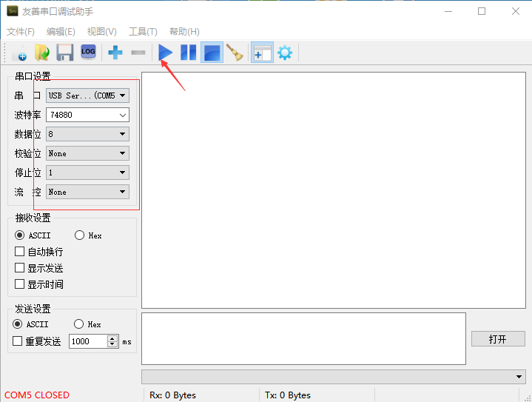532x402 pixels.
Task: Enable the 显示时间 checkbox
Action: 20,284
